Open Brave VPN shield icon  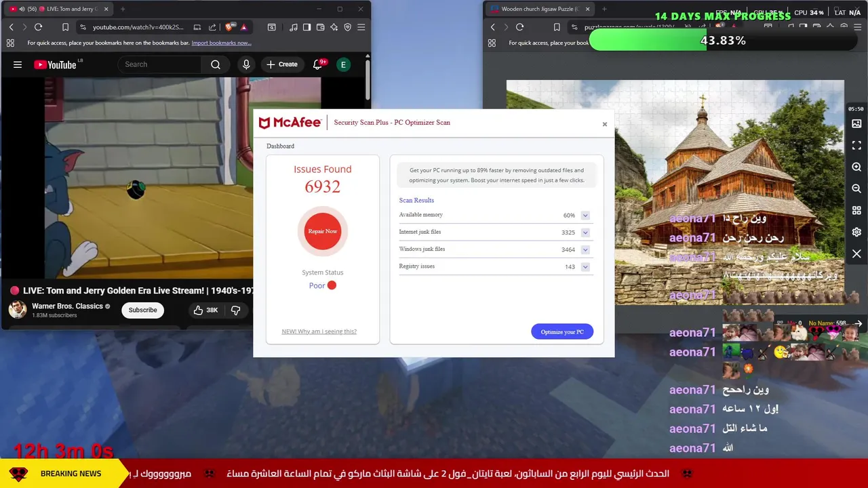pyautogui.click(x=347, y=27)
